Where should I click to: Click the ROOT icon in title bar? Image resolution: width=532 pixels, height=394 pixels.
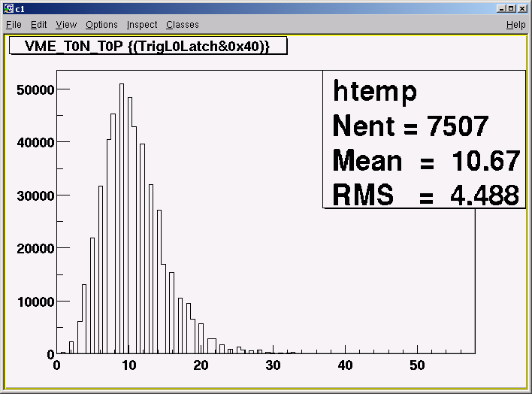point(9,8)
